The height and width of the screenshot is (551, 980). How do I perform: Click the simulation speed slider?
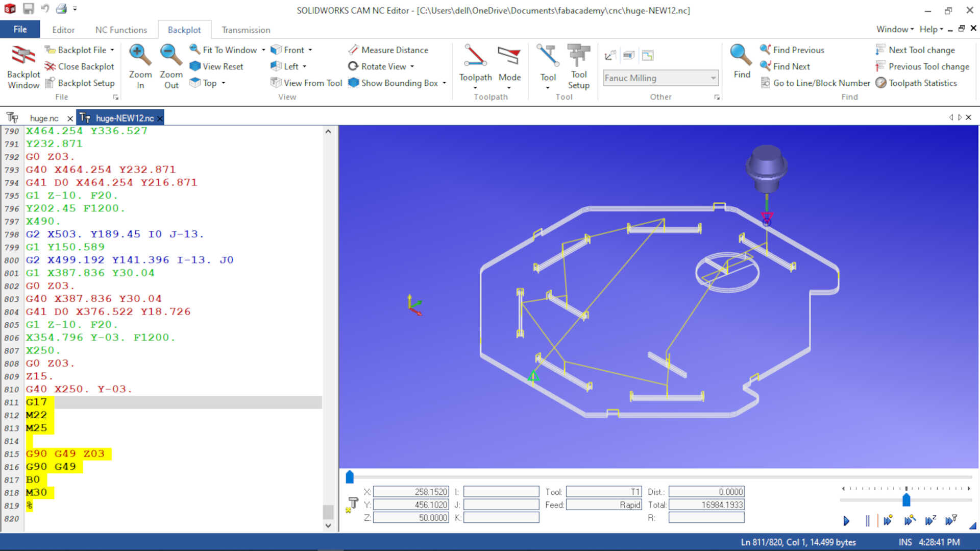(906, 500)
